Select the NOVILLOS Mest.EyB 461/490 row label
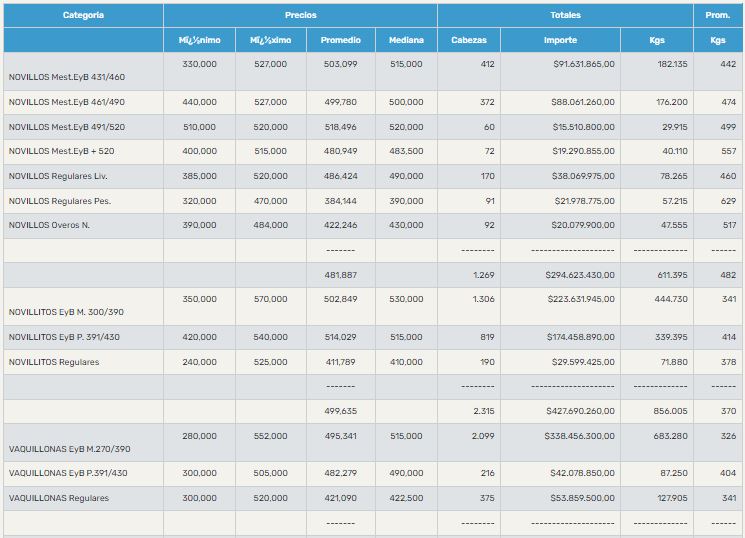This screenshot has height=538, width=745. 67,102
